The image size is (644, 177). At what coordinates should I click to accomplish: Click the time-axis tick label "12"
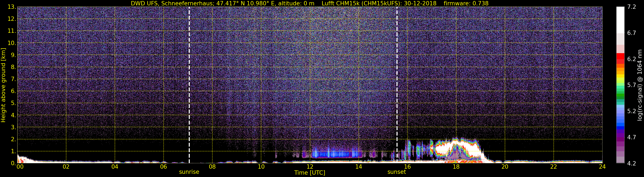(x=310, y=167)
